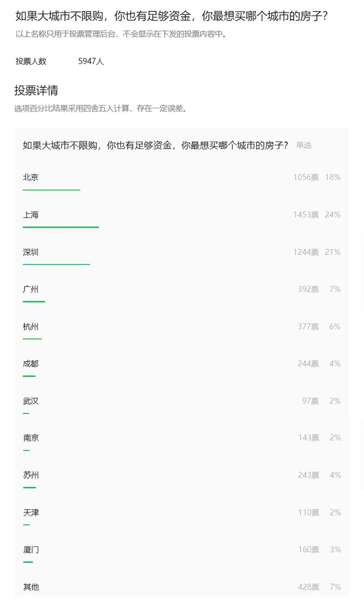The height and width of the screenshot is (608, 364).
Task: Click the 1056票 vote count for 北京
Action: pos(306,177)
